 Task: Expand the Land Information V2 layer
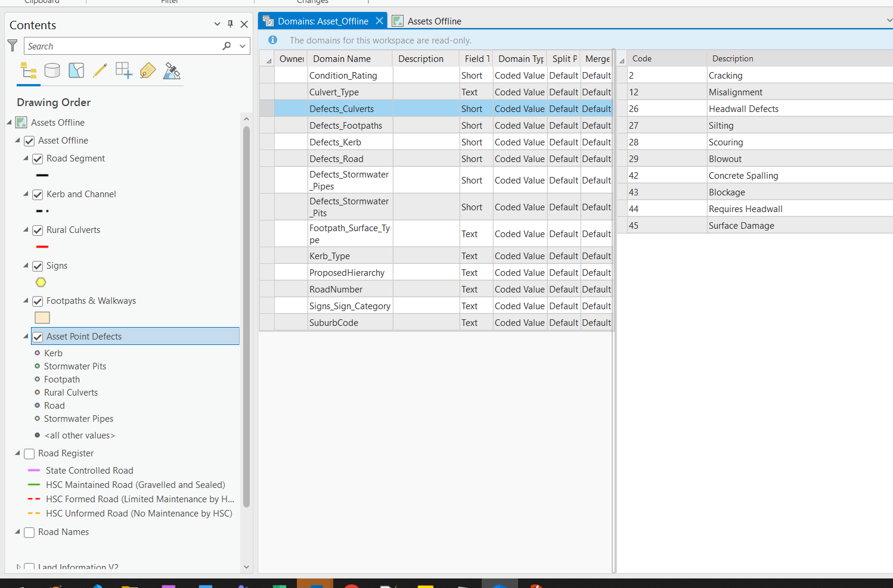point(18,567)
